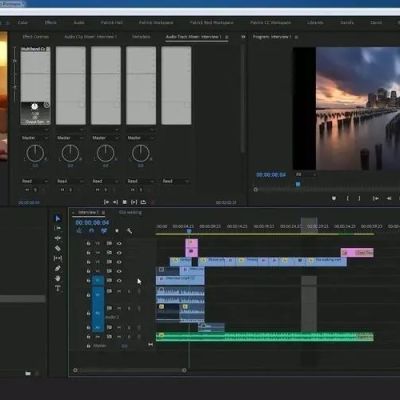The image size is (400, 400).
Task: Add a marker in the Program monitor
Action: click(x=334, y=198)
